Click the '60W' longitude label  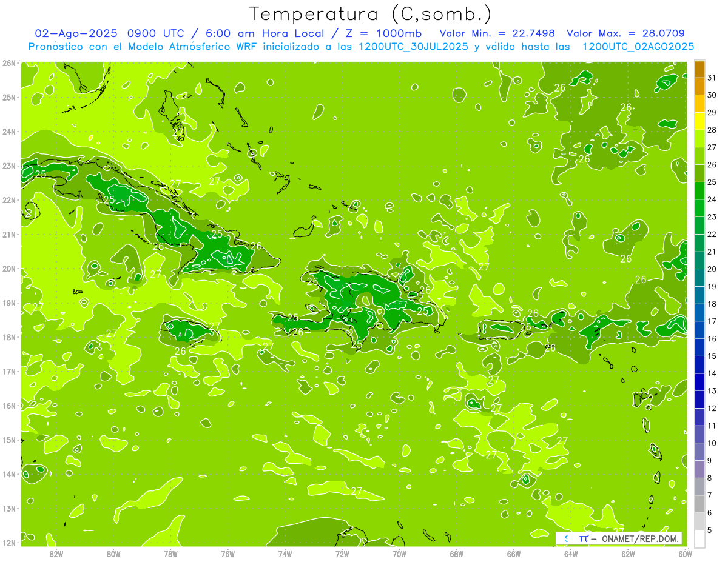pos(686,553)
